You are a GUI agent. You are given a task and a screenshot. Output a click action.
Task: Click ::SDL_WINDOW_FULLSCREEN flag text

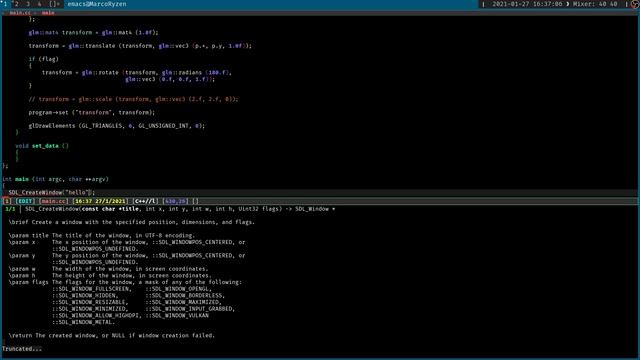[x=91, y=289]
